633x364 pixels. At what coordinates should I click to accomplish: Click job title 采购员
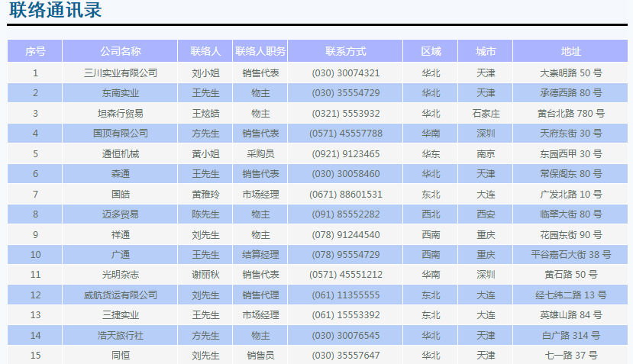pyautogui.click(x=260, y=153)
